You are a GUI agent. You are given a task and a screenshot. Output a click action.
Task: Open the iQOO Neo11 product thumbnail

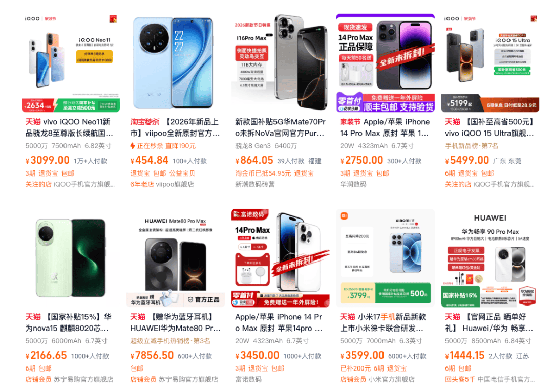(71, 63)
